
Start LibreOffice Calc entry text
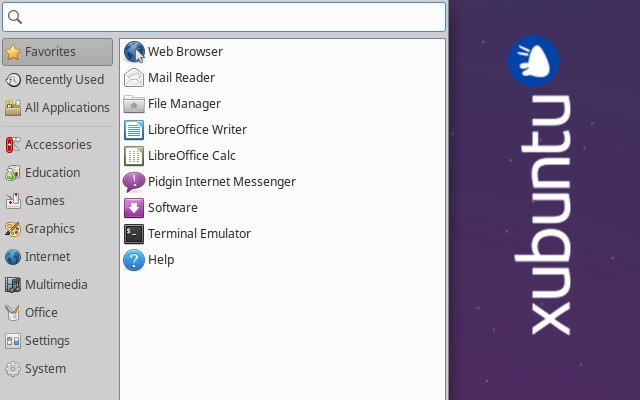tap(192, 156)
